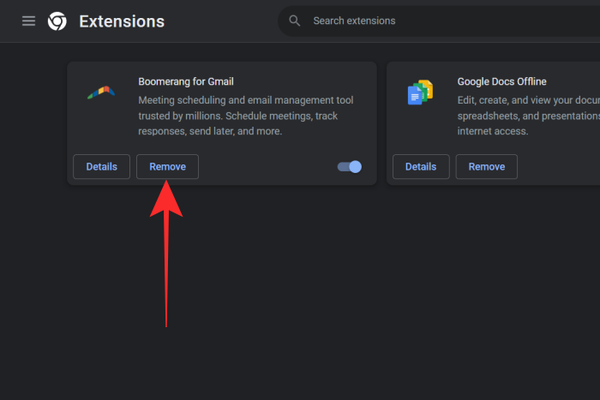The height and width of the screenshot is (400, 600).
Task: Click the red arrow pointing to Remove
Action: [x=166, y=250]
